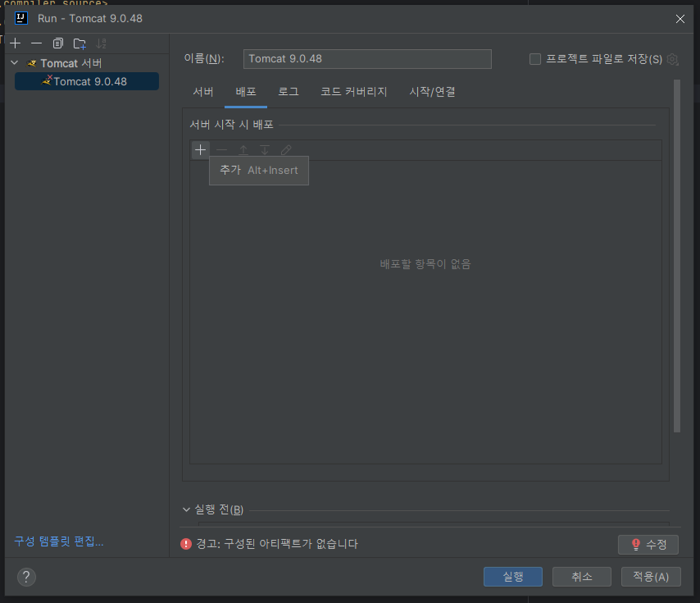Click the red warning error icon
700x603 pixels.
pos(186,544)
